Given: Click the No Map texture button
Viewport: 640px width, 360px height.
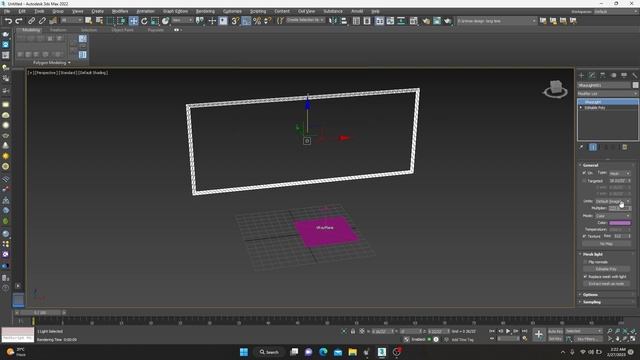Looking at the screenshot, I should (x=606, y=244).
